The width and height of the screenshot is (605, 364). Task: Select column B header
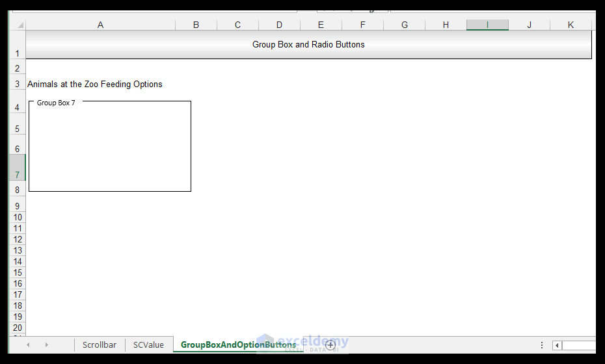pos(196,25)
